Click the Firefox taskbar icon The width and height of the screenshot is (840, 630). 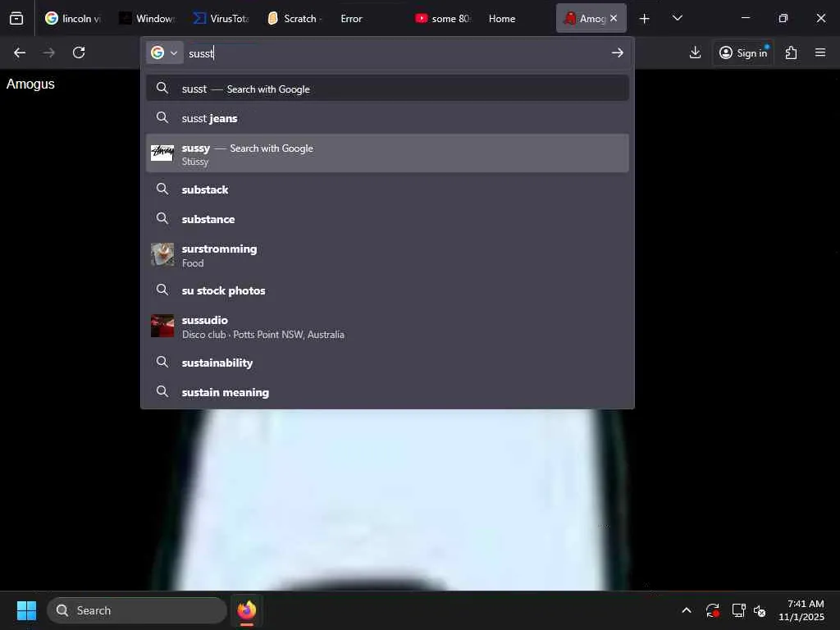click(246, 610)
